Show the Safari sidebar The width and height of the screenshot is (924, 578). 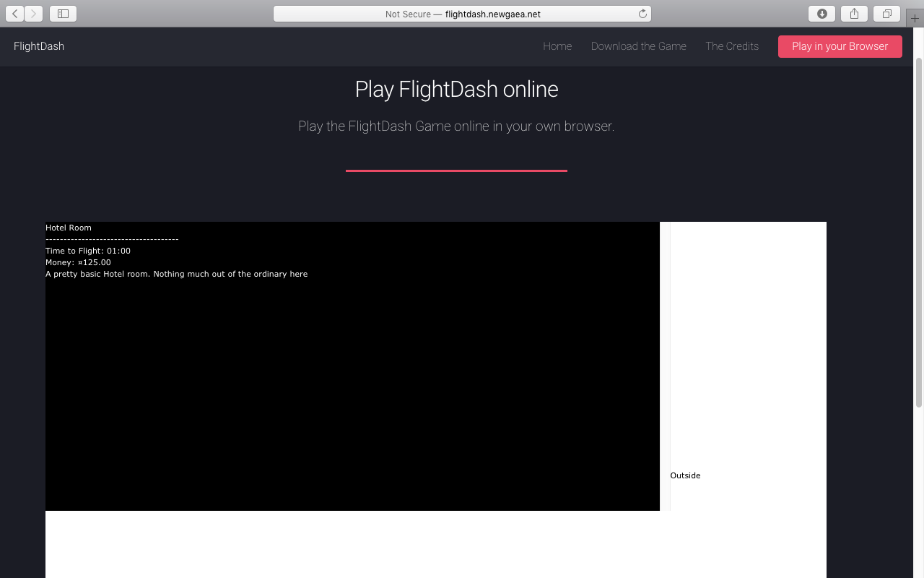tap(63, 14)
